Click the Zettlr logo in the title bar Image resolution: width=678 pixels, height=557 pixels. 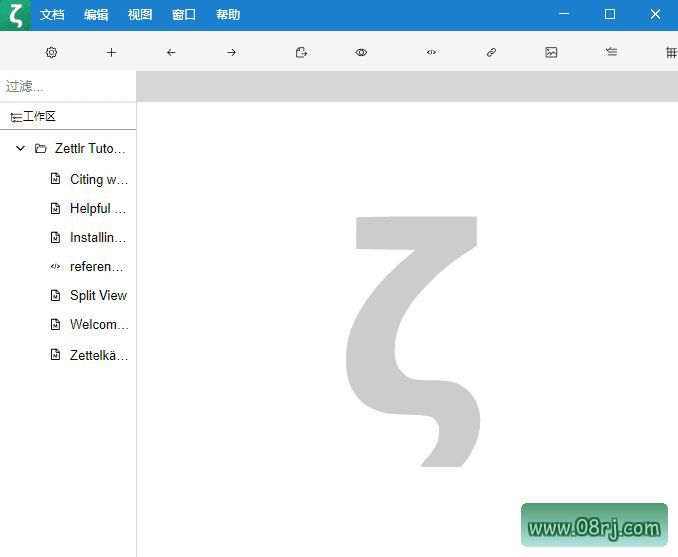(16, 15)
